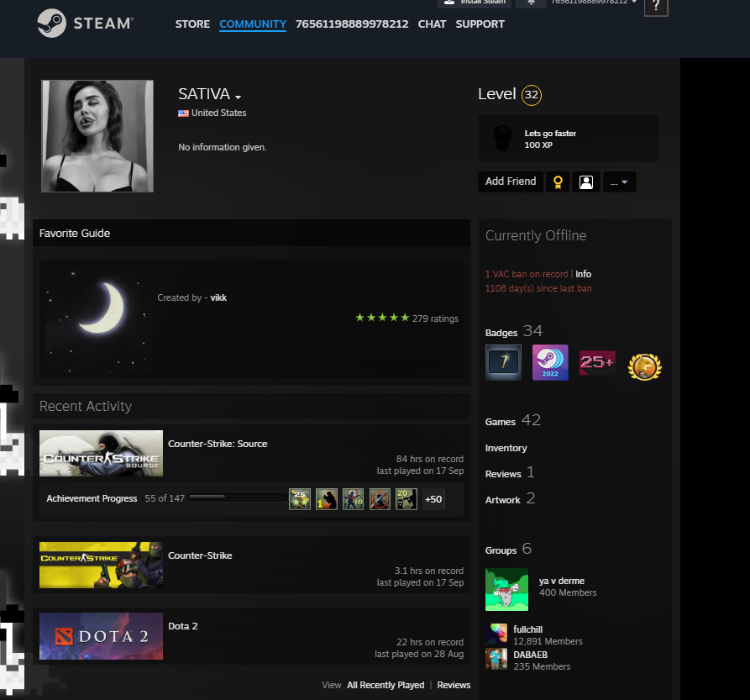Image resolution: width=750 pixels, height=700 pixels.
Task: Open the DABAEB group avatar
Action: coord(496,659)
